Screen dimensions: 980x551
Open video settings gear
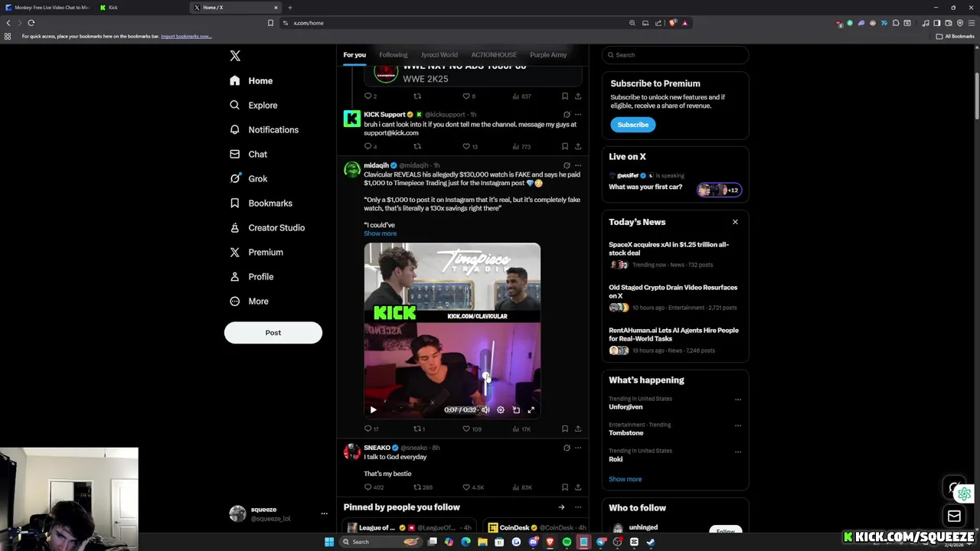[x=501, y=410]
